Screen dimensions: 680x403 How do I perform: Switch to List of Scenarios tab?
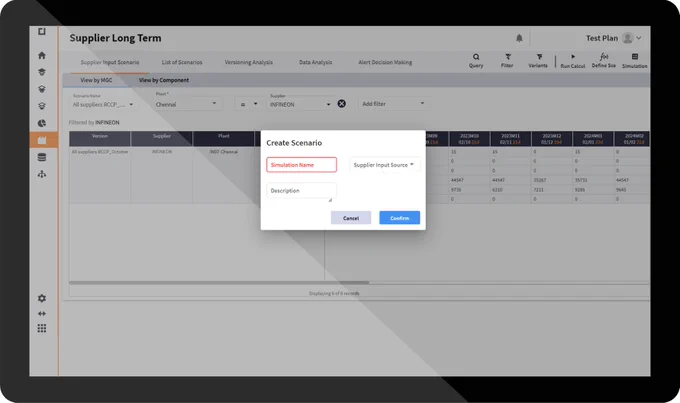[182, 62]
